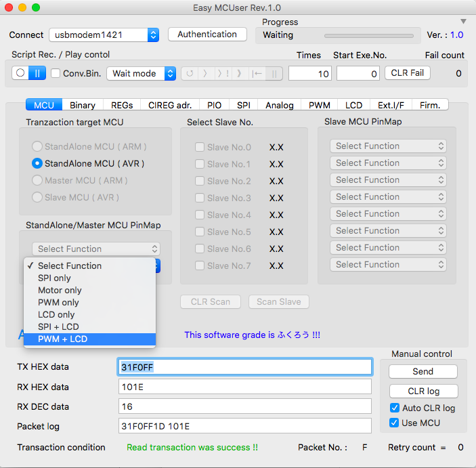Screen dimensions: 476x468
Task: Select StandAlone MCU ( AVR ) radio button
Action: click(x=38, y=163)
